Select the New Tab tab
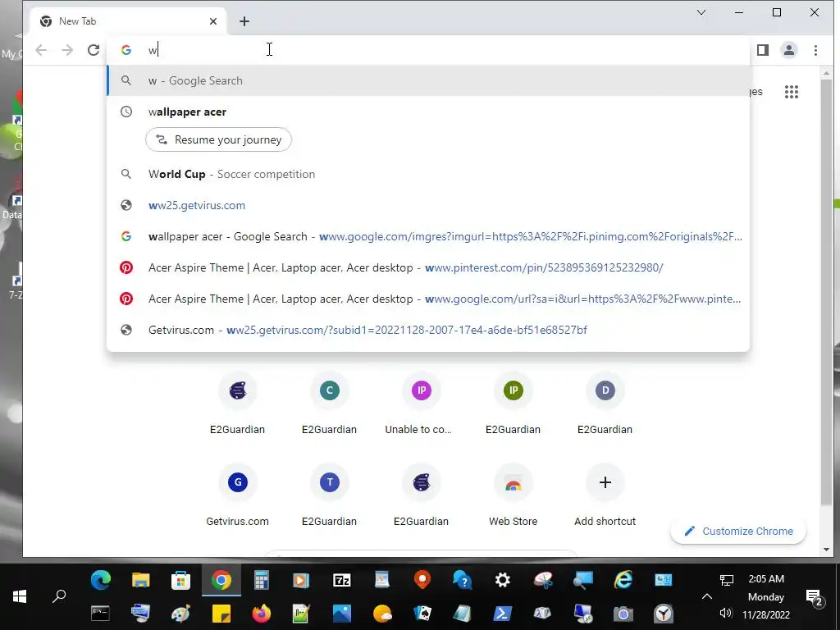The image size is (840, 630). tap(129, 21)
